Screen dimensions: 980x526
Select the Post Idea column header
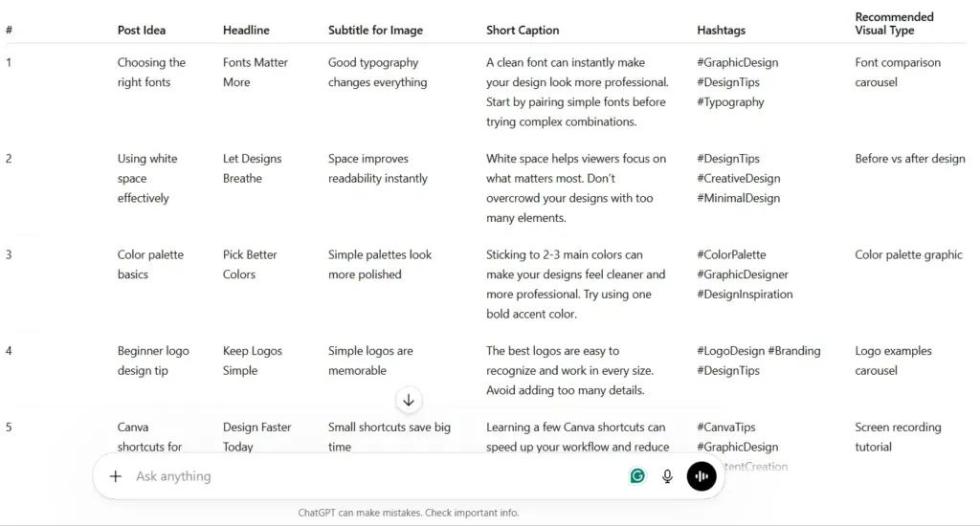tap(142, 30)
